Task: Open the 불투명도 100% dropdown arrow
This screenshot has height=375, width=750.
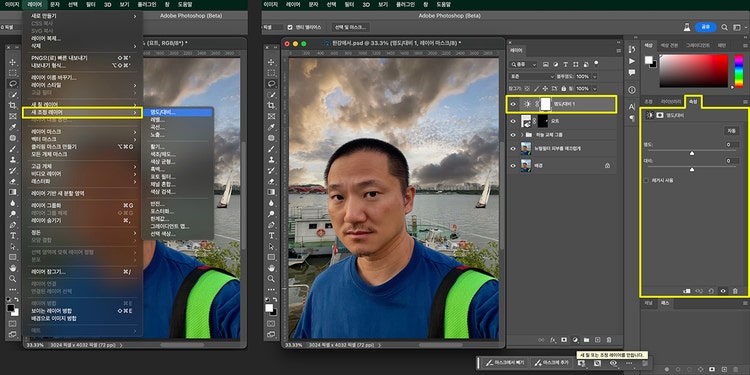Action: 595,77
